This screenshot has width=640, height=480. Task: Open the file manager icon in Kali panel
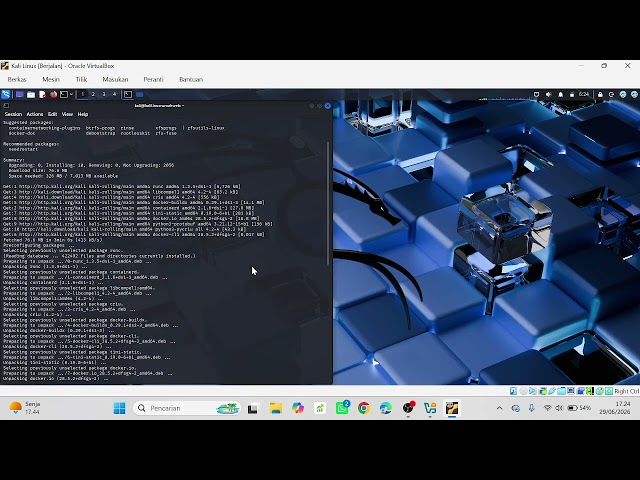(x=31, y=95)
